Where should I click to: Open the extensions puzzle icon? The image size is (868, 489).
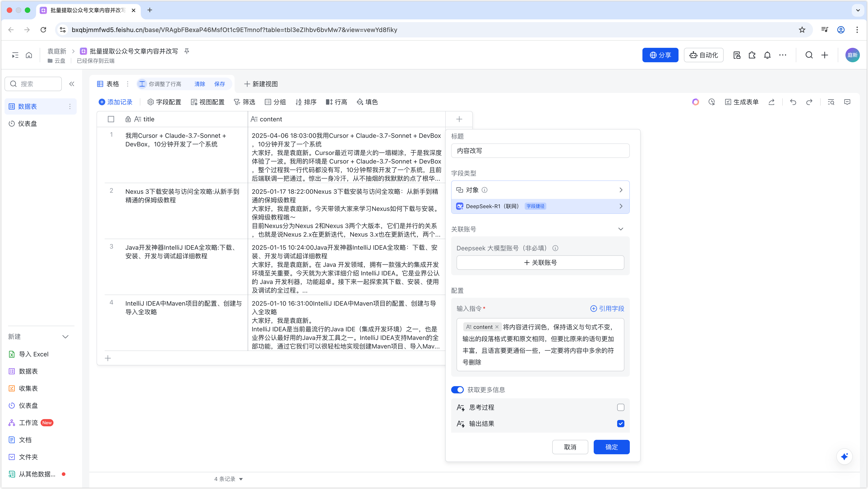[x=752, y=55]
